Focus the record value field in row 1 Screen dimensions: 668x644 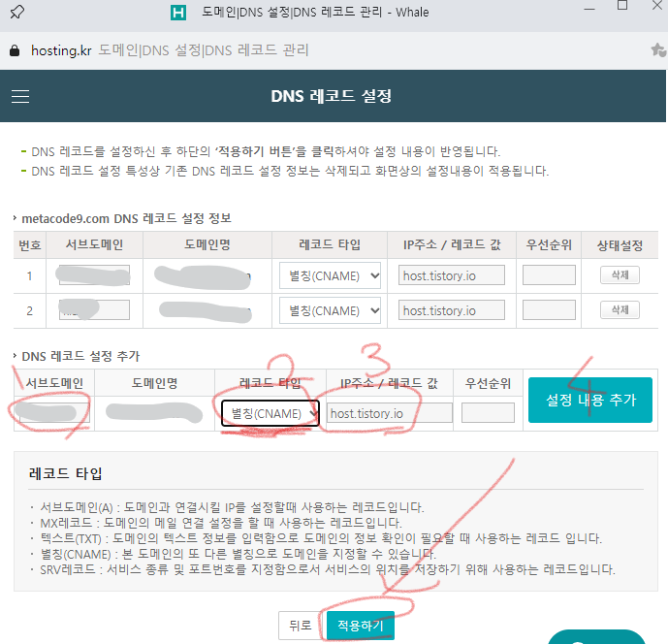(x=452, y=275)
